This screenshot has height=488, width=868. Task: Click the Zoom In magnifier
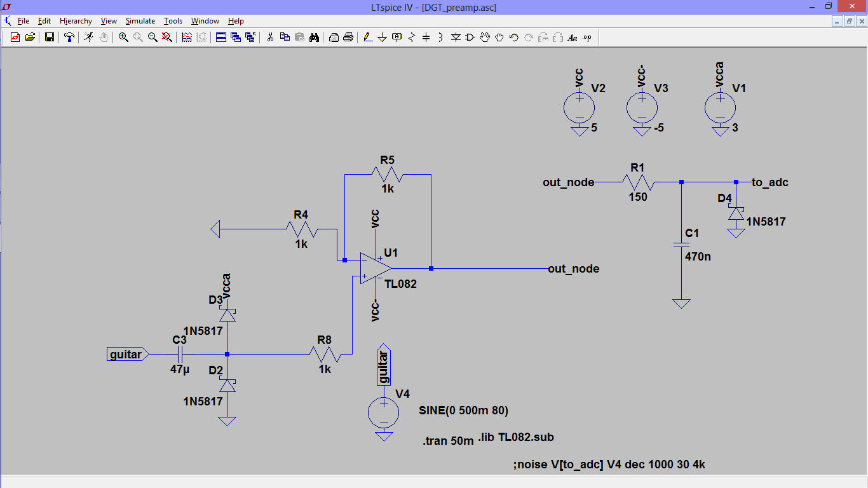coord(123,37)
